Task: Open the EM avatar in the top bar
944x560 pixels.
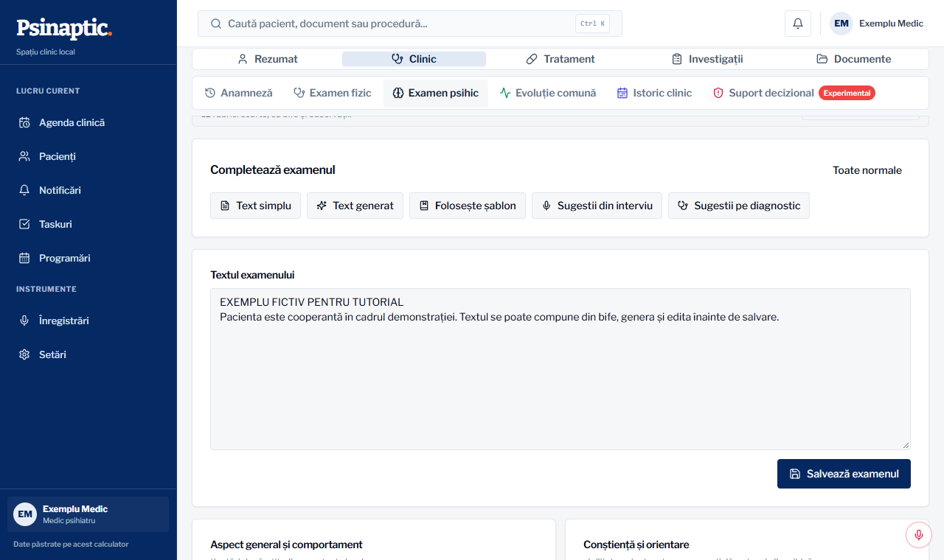Action: [841, 24]
